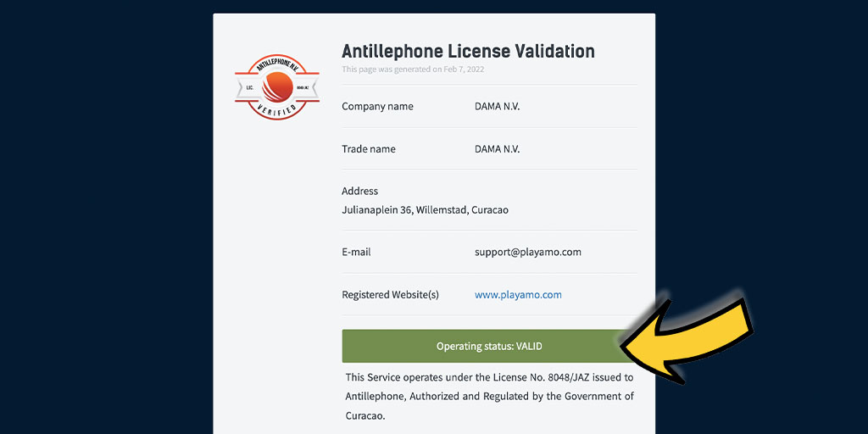Image resolution: width=868 pixels, height=434 pixels.
Task: Click the Trade name label
Action: click(x=369, y=149)
